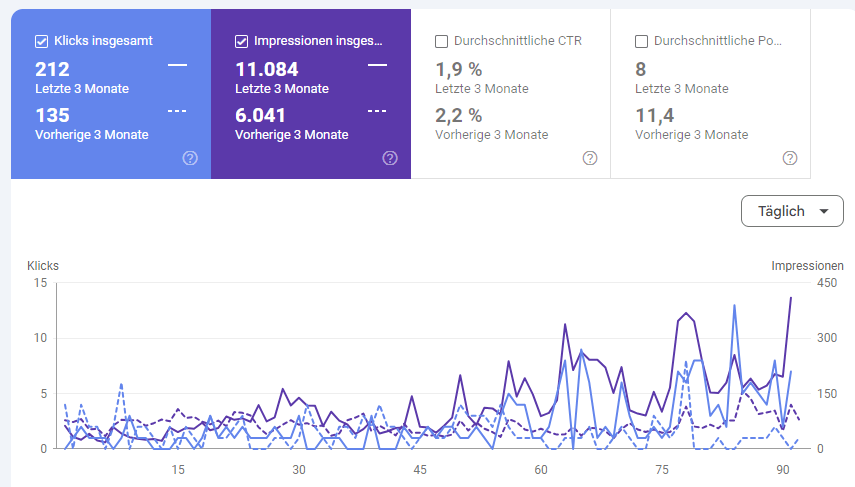This screenshot has width=855, height=487.
Task: Click the 11,4 previous position value
Action: pos(656,115)
